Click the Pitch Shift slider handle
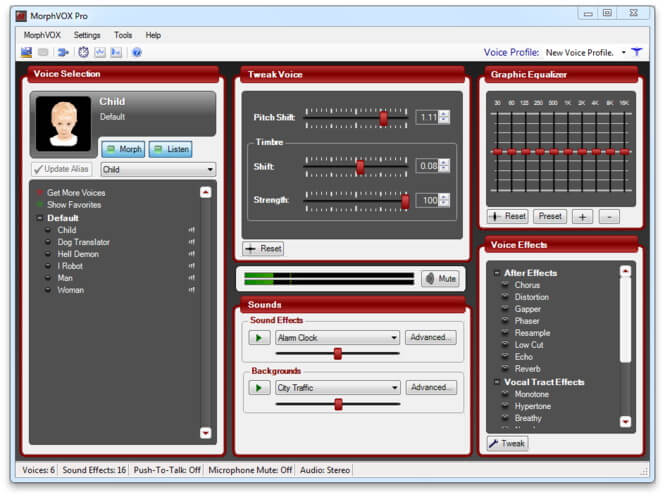This screenshot has width=665, height=497. click(383, 118)
